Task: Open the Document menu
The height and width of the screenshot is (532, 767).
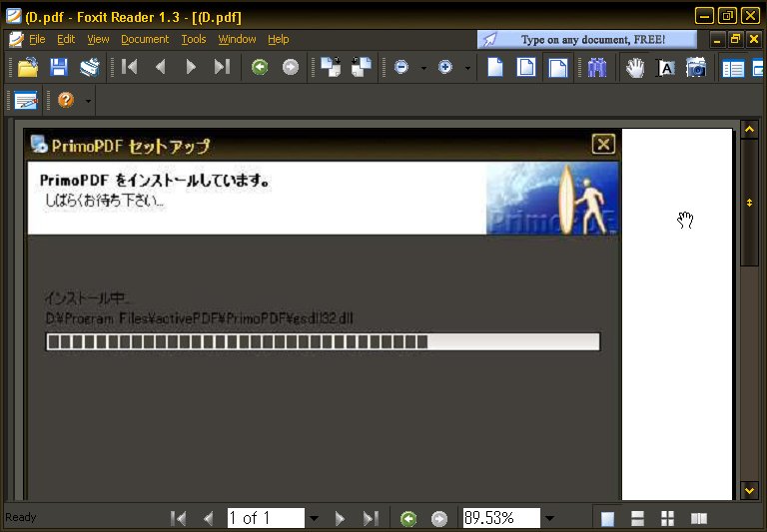Action: click(x=145, y=39)
